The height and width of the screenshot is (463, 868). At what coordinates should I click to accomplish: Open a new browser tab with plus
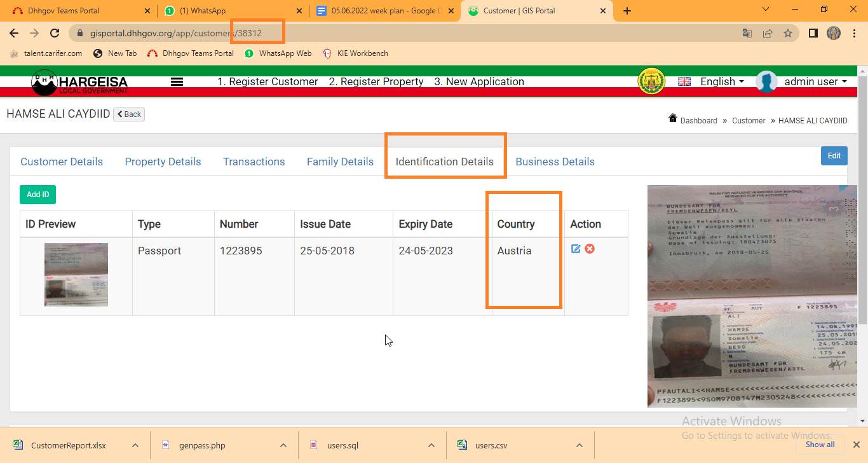coord(627,11)
